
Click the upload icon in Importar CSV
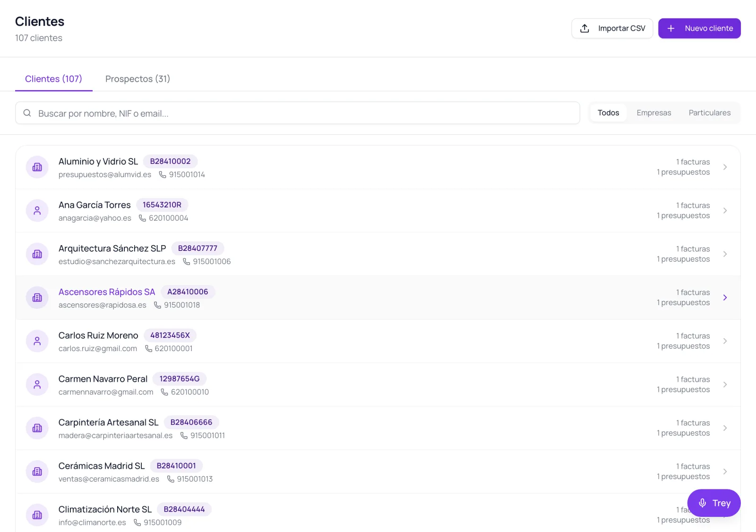click(x=584, y=28)
